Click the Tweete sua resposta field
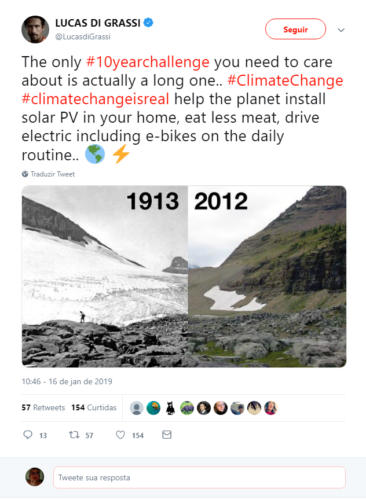The image size is (366, 500). point(199,478)
